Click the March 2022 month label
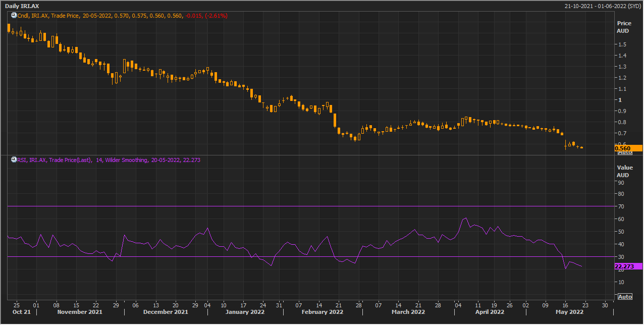Image resolution: width=644 pixels, height=325 pixels. (x=408, y=312)
